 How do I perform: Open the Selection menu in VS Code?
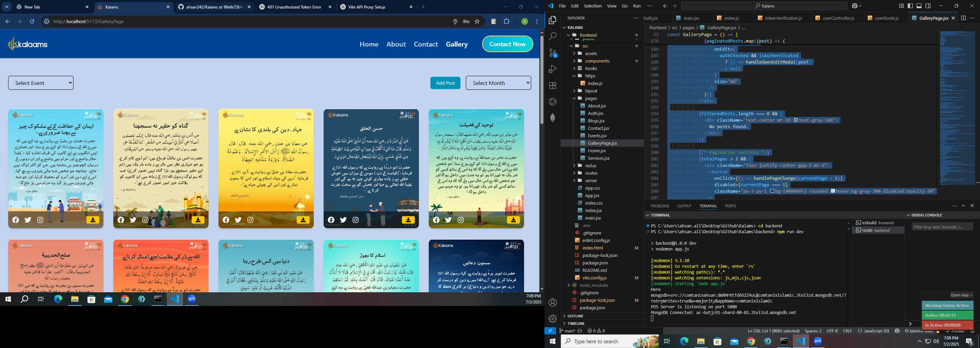[x=592, y=6]
